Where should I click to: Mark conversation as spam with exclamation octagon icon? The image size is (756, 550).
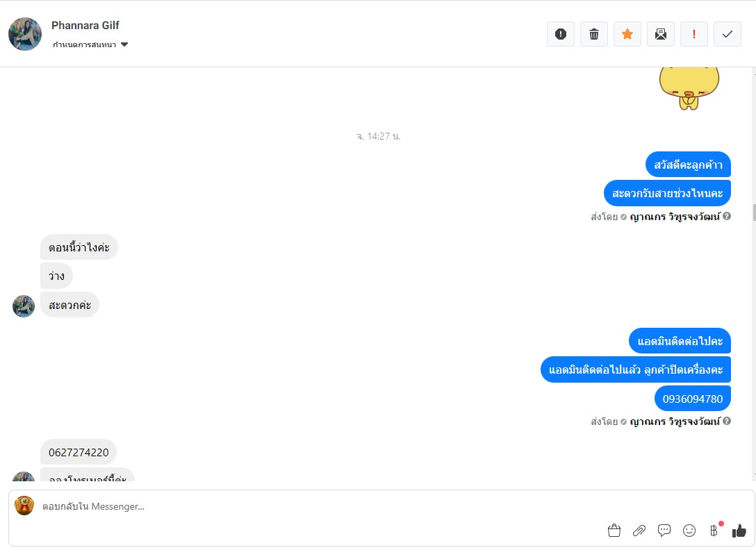560,34
